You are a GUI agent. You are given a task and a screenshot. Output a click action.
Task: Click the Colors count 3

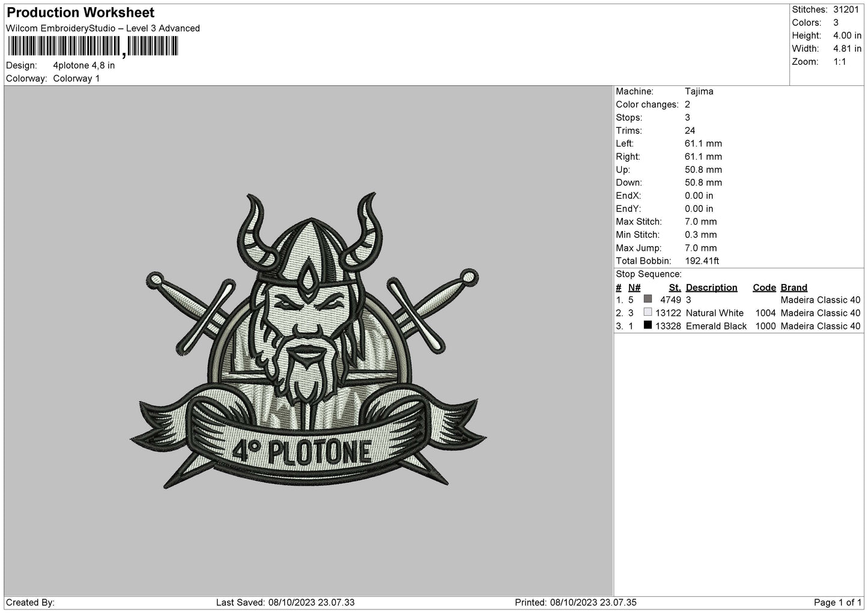(836, 23)
